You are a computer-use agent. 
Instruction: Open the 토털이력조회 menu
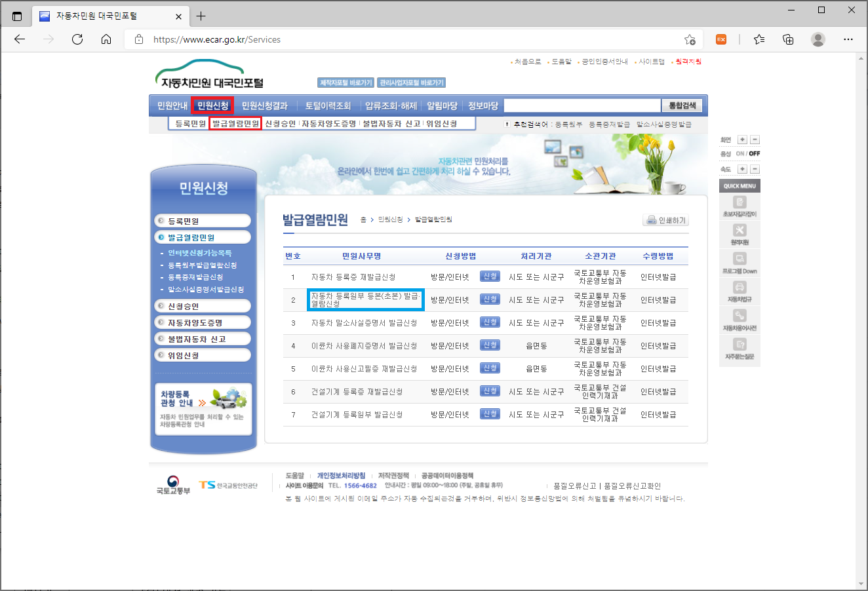click(328, 105)
